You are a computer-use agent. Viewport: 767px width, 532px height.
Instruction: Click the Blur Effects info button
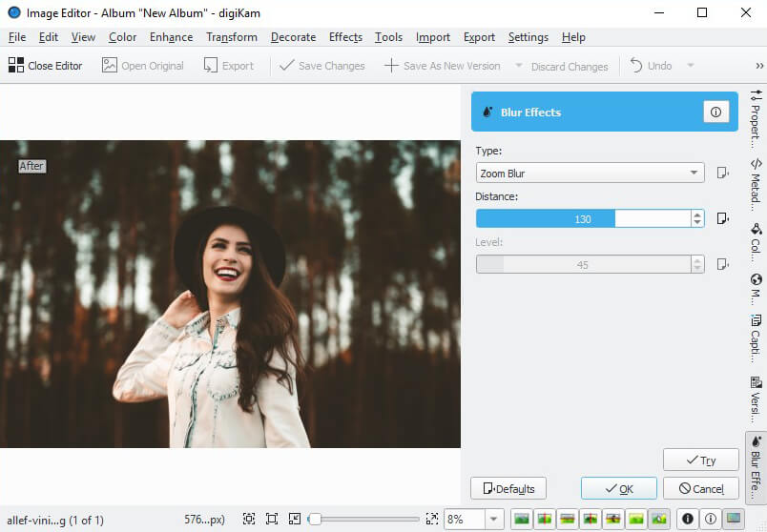point(715,112)
